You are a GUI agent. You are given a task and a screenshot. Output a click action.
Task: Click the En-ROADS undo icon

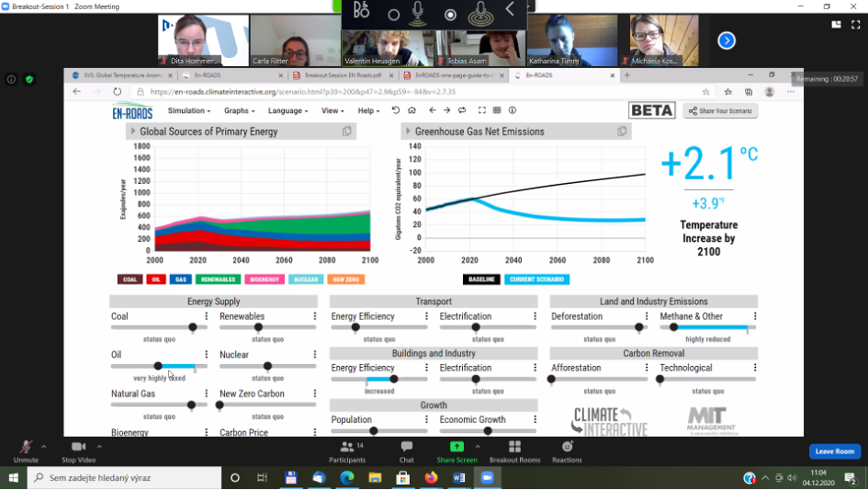click(396, 110)
